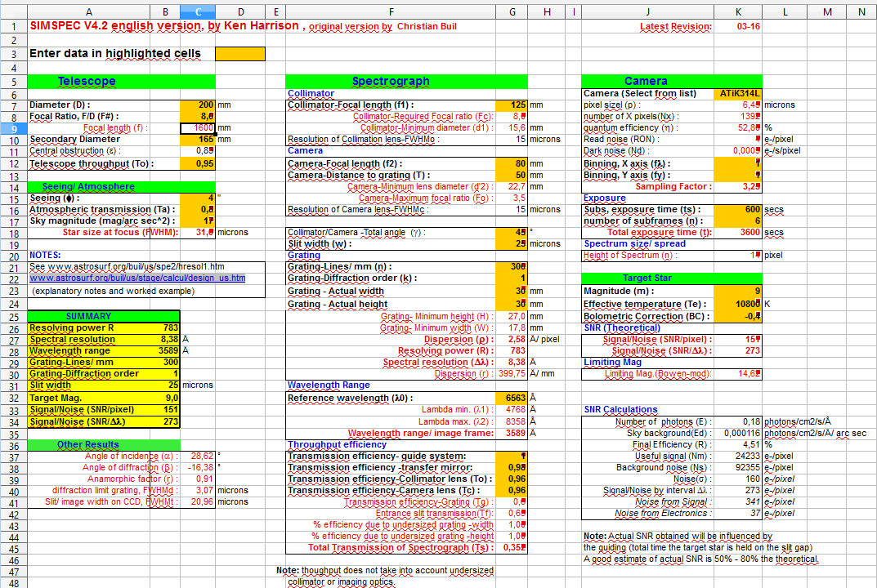
Task: Click the green Spectrograph section header
Action: pyautogui.click(x=391, y=81)
